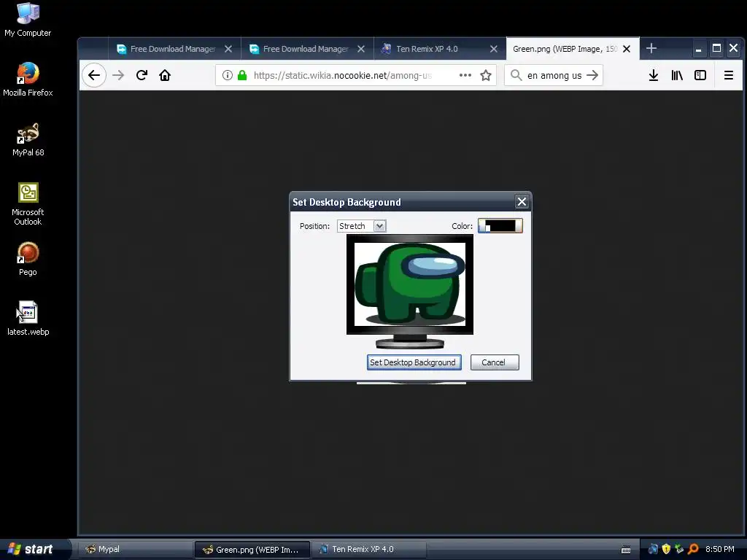
Task: Click the Set Desktop Background button
Action: (414, 362)
